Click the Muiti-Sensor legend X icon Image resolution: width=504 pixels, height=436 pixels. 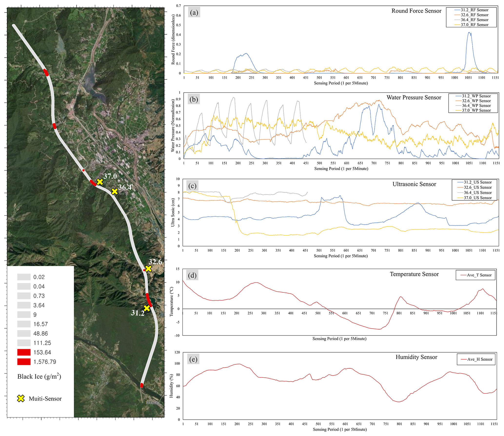click(x=21, y=398)
